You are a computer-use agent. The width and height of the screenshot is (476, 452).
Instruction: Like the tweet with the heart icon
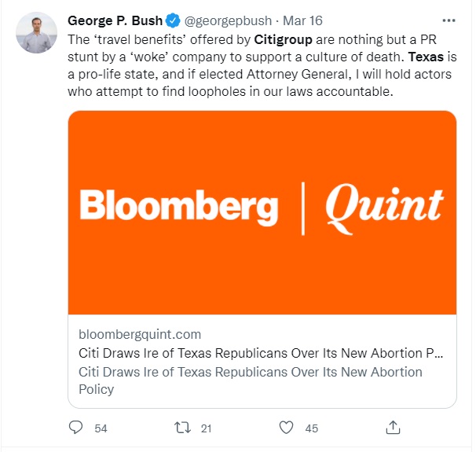(x=286, y=428)
